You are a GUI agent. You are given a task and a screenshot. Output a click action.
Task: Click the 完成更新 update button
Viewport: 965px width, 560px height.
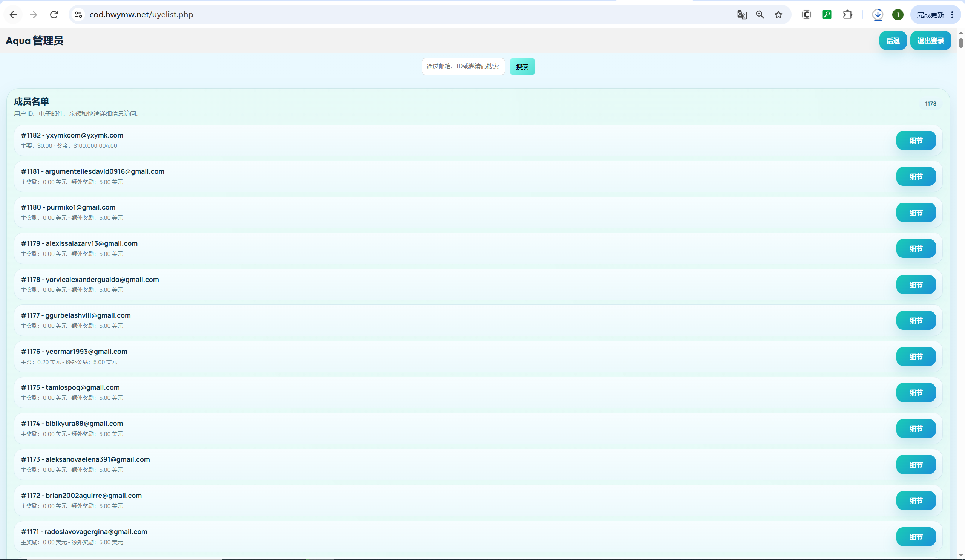tap(931, 15)
